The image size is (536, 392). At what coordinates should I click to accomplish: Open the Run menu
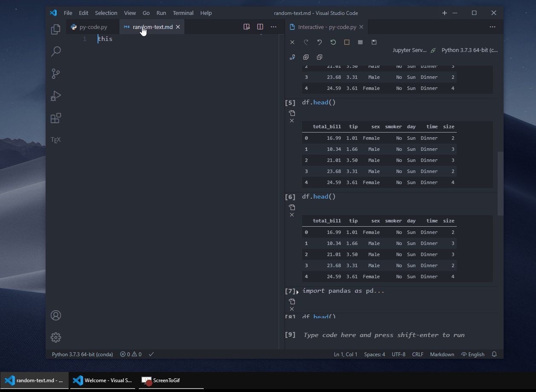[x=161, y=13]
